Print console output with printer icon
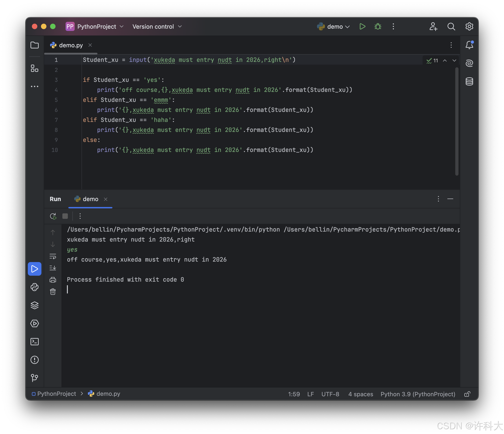This screenshot has height=434, width=504. point(53,280)
